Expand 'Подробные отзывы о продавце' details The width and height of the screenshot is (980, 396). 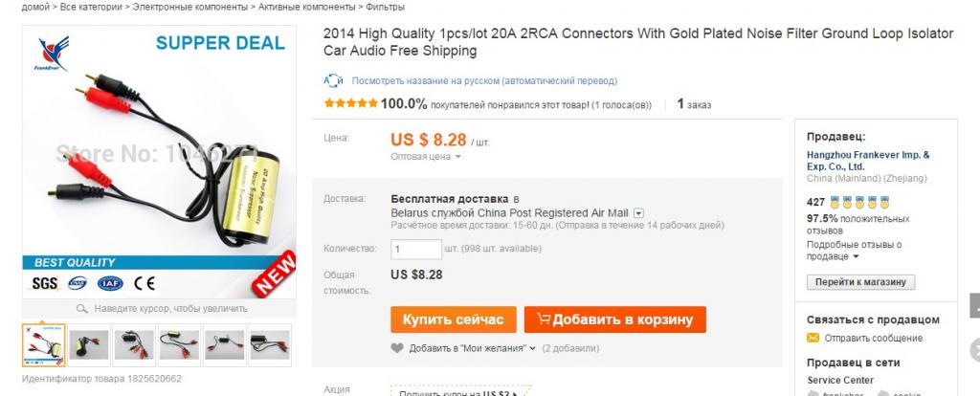click(x=856, y=257)
